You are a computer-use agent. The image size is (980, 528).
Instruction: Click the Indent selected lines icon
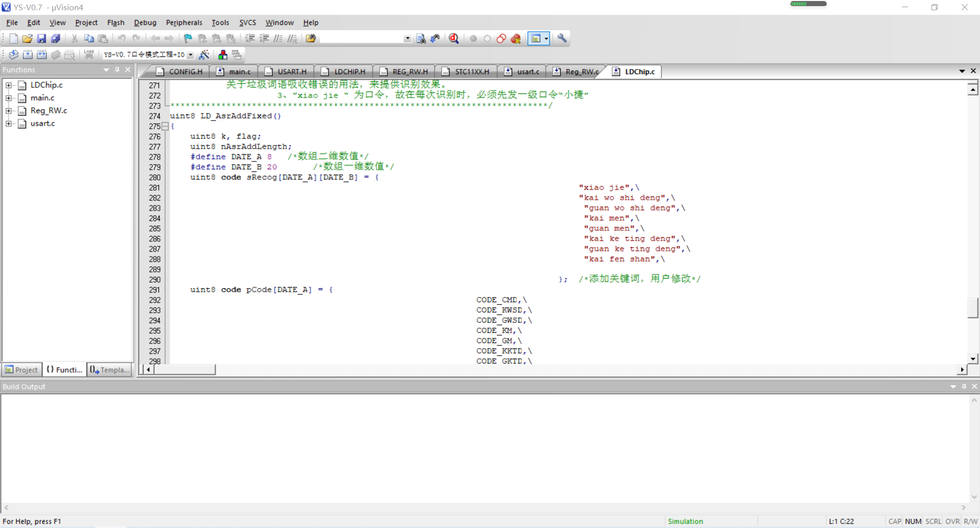[x=250, y=38]
